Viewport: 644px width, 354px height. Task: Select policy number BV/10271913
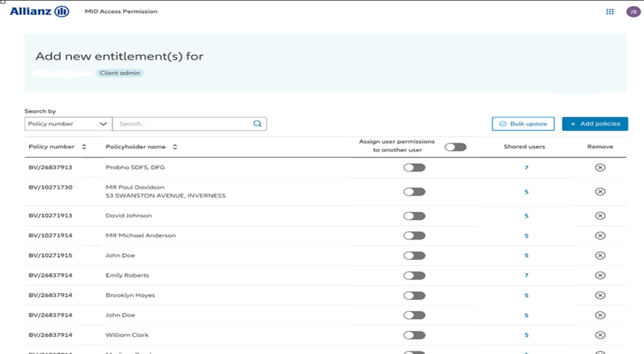[x=51, y=215]
